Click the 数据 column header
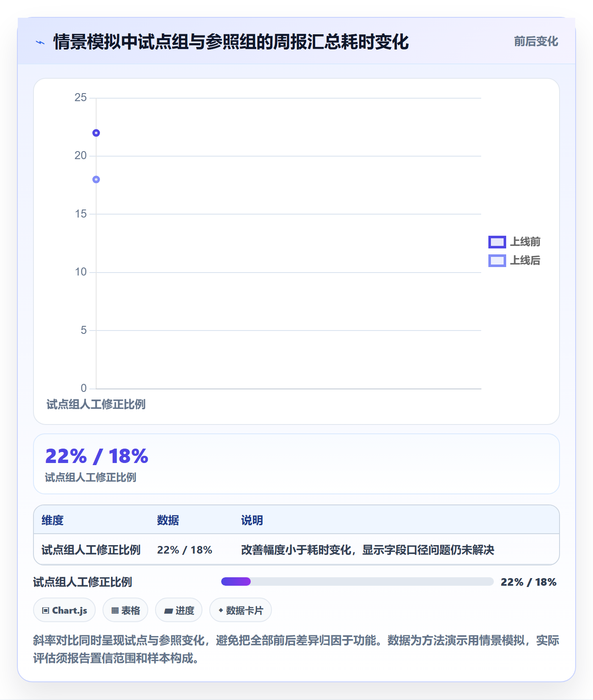This screenshot has width=593, height=700. pos(168,520)
